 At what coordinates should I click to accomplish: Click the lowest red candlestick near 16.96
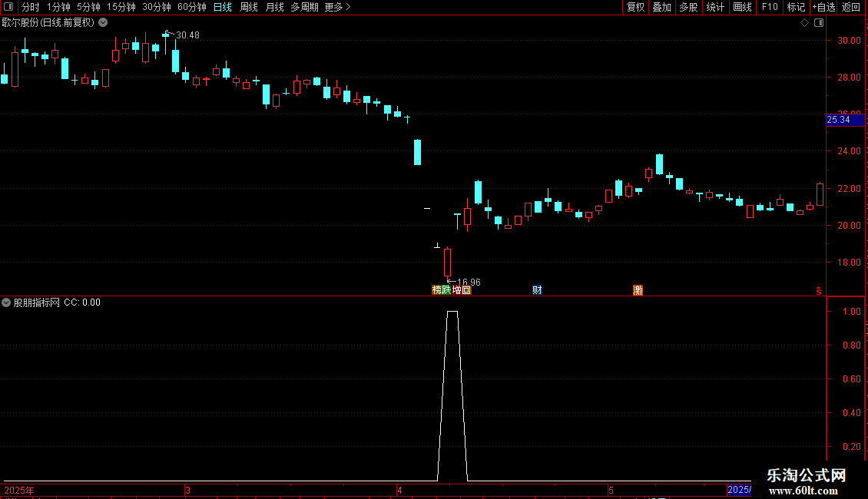click(x=447, y=263)
